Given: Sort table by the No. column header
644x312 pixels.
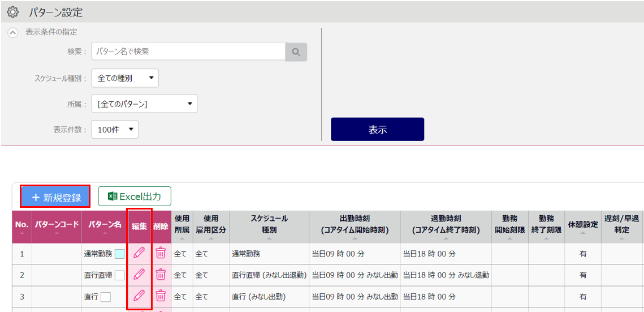Looking at the screenshot, I should (22, 225).
